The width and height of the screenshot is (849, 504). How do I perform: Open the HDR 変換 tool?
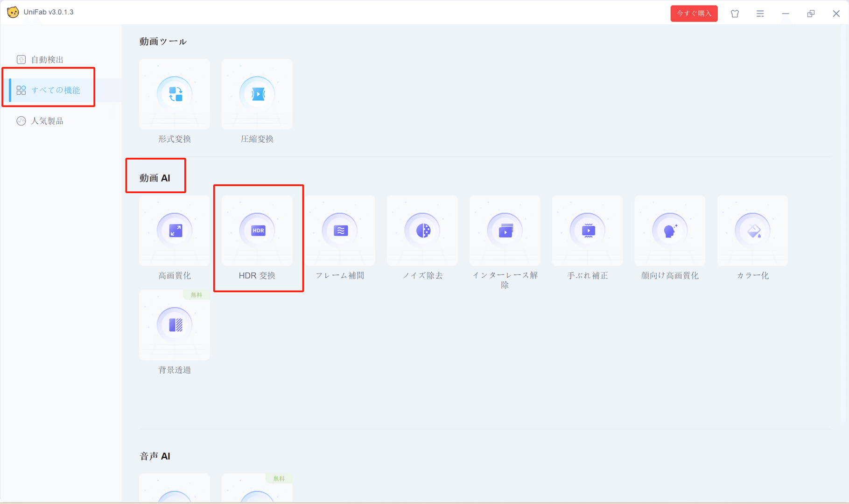[257, 231]
